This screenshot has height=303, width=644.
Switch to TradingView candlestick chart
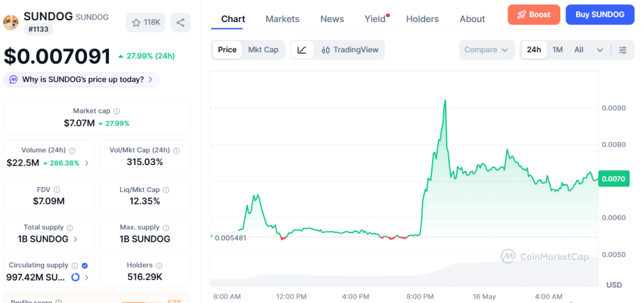click(350, 50)
